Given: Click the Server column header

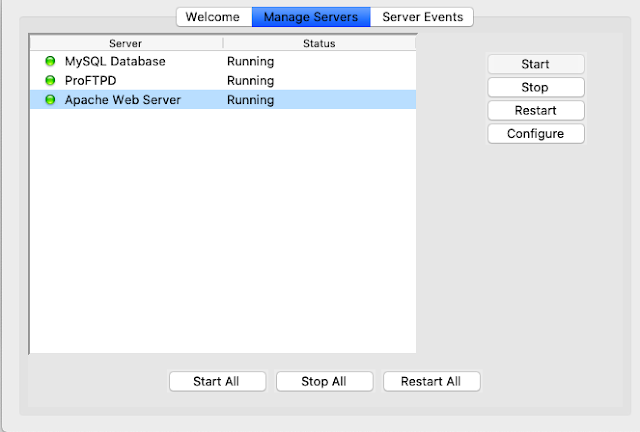Looking at the screenshot, I should tap(126, 43).
